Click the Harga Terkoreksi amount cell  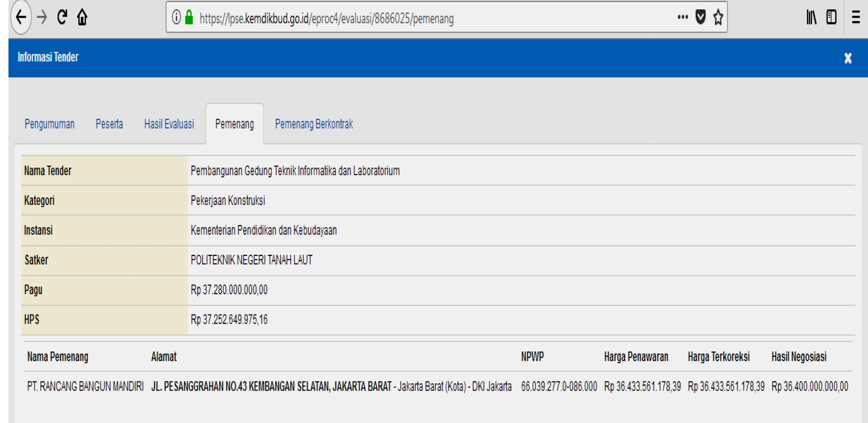pos(726,386)
